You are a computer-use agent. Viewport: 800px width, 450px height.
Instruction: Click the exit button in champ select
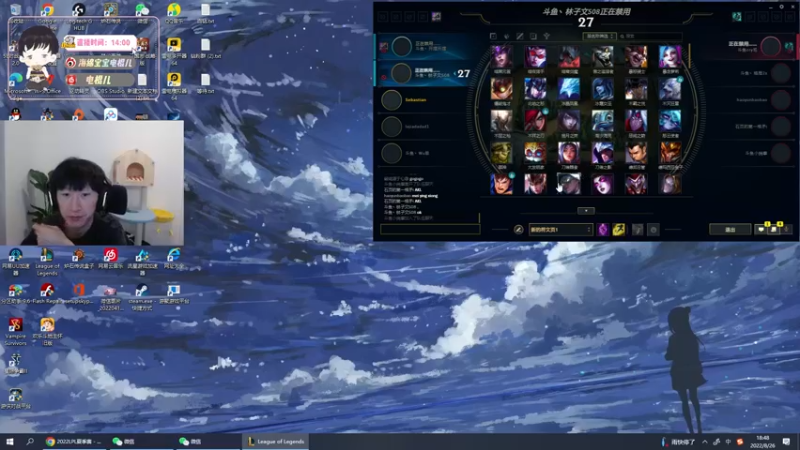(730, 230)
